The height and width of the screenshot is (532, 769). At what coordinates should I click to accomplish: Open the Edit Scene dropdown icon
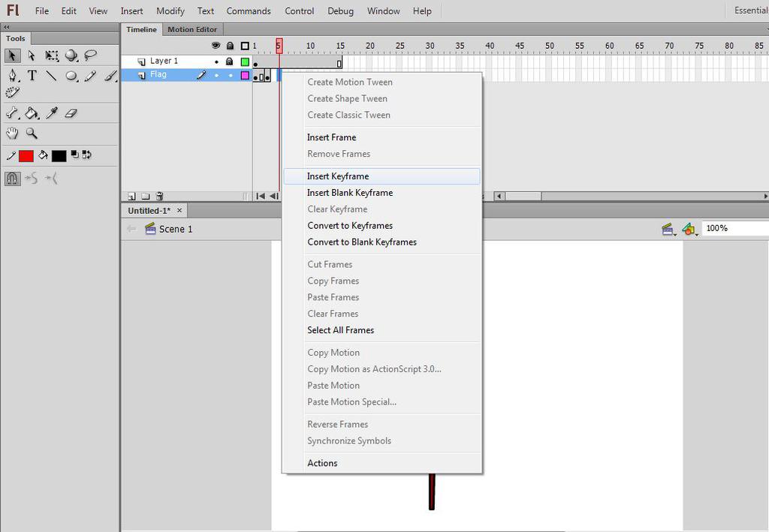pyautogui.click(x=668, y=229)
